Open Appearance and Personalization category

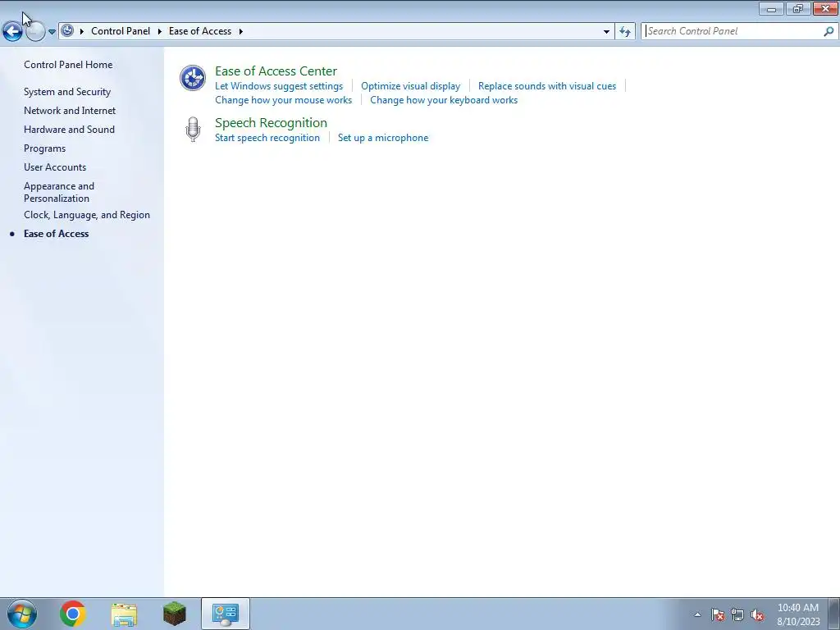tap(59, 192)
